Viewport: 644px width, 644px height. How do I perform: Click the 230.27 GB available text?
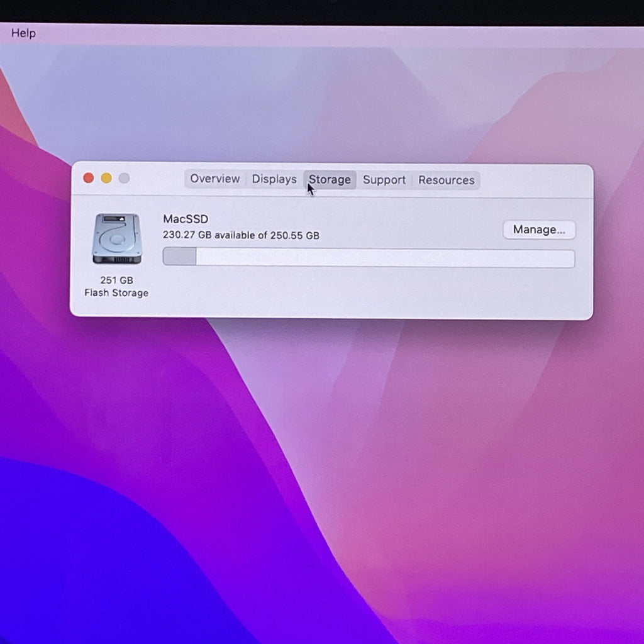241,235
